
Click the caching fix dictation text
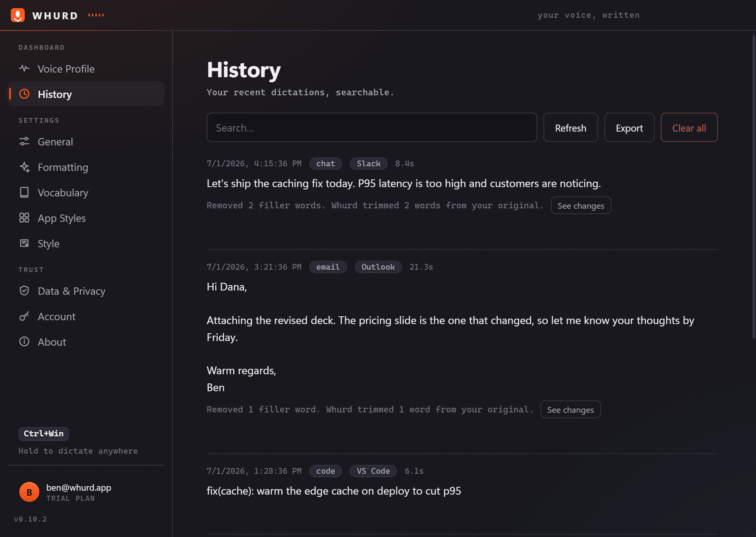(x=404, y=184)
